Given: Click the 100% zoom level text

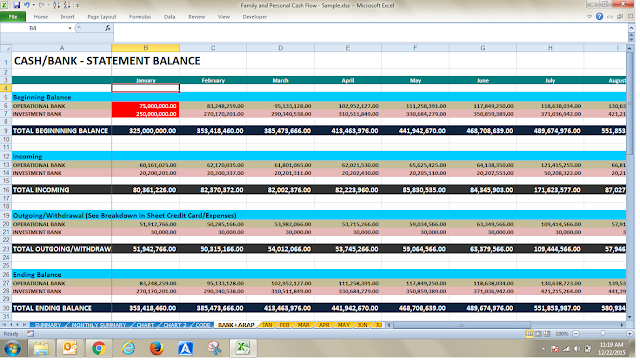Looking at the screenshot, I should coord(562,334).
